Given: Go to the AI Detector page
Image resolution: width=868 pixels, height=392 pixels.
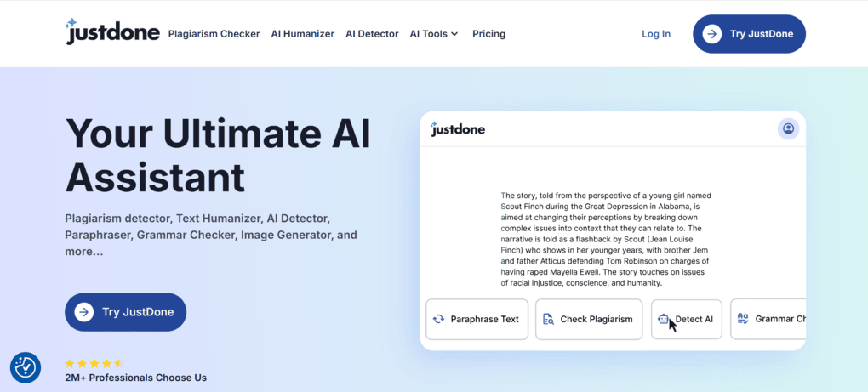Looking at the screenshot, I should click(x=372, y=34).
